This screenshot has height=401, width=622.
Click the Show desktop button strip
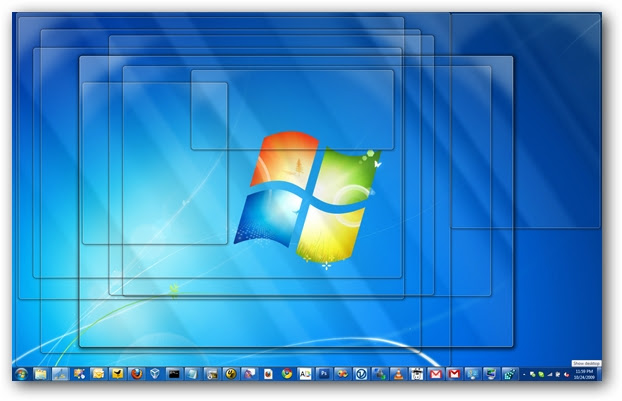(599, 374)
